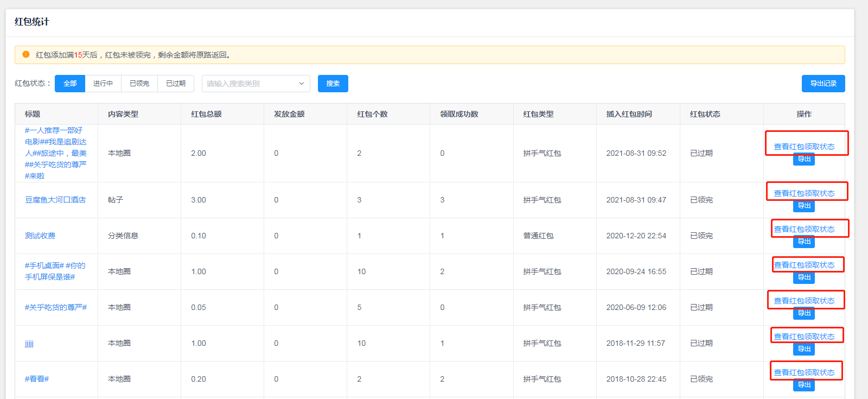Open the jjjjj title link
The image size is (868, 399).
[x=29, y=343]
